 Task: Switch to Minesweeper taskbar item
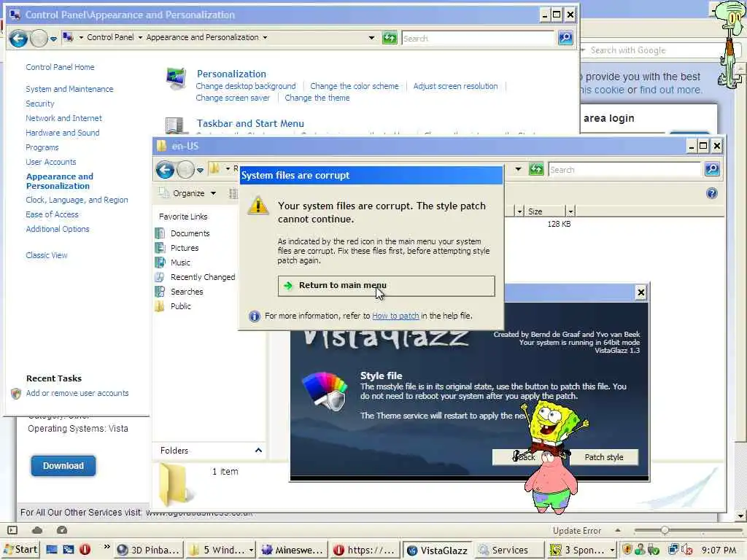pyautogui.click(x=293, y=550)
